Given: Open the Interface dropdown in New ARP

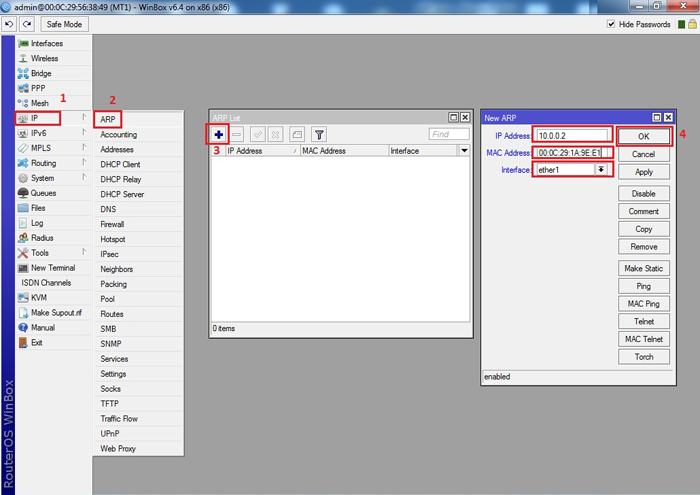Looking at the screenshot, I should point(600,170).
